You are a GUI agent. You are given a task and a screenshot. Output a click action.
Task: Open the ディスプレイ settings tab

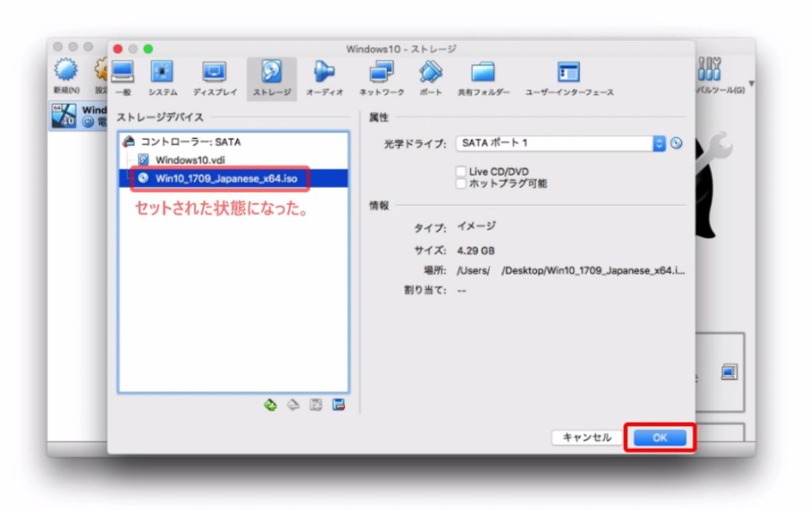pos(214,79)
